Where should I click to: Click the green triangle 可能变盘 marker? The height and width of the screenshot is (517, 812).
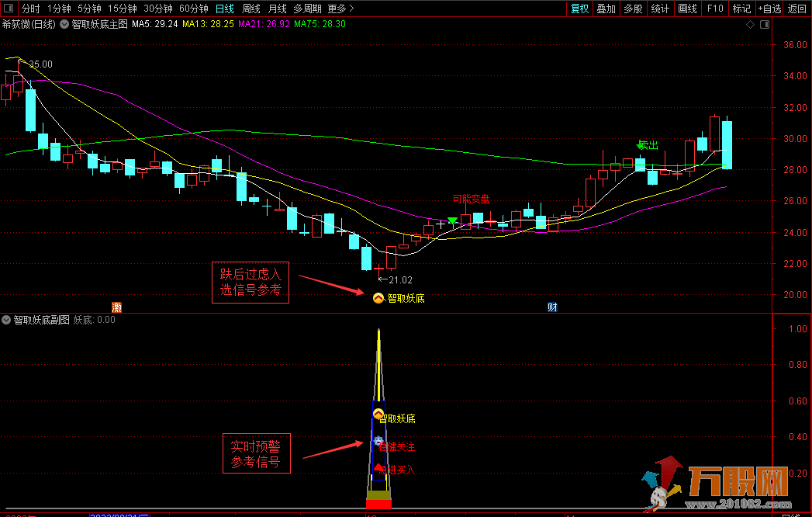452,221
